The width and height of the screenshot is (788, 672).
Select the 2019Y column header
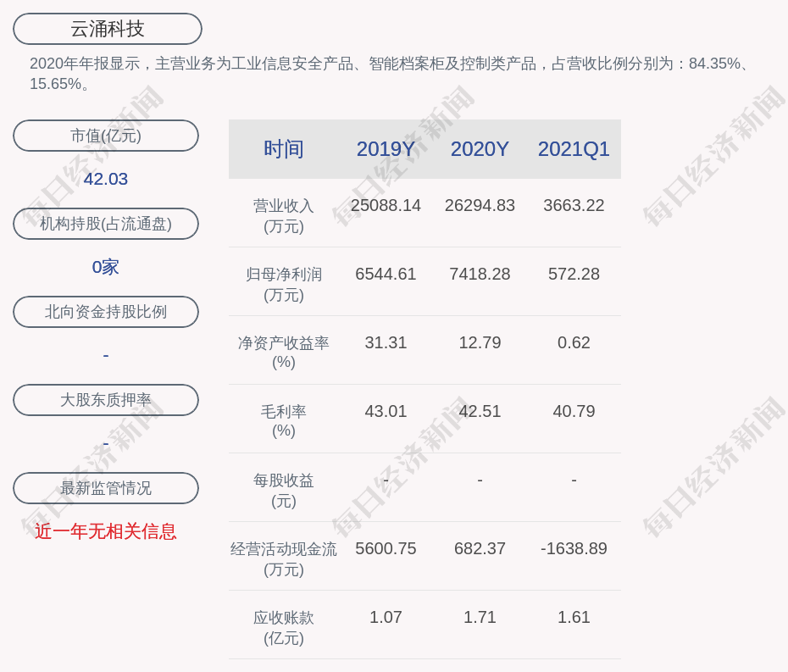click(x=386, y=149)
